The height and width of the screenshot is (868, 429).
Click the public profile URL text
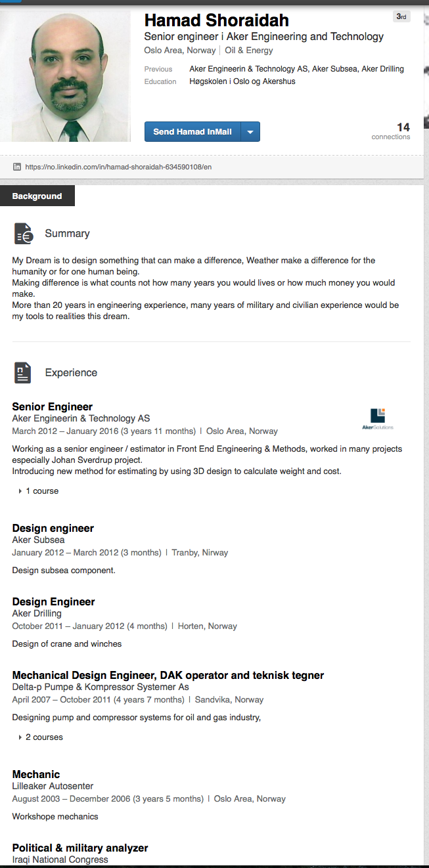click(x=118, y=167)
